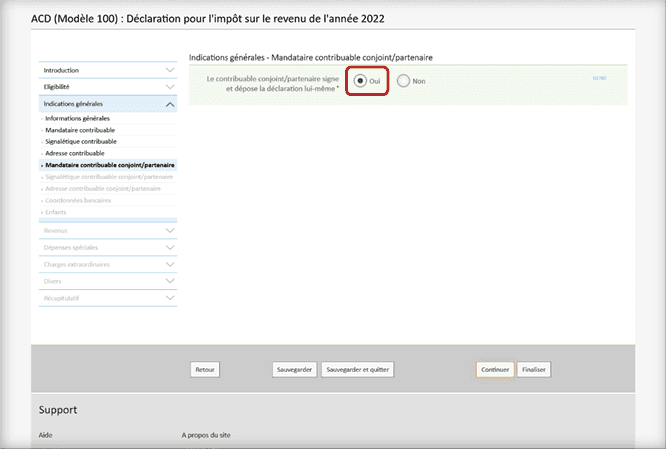
Task: Expand the Charges extraordinaires section chevron
Action: 170,264
